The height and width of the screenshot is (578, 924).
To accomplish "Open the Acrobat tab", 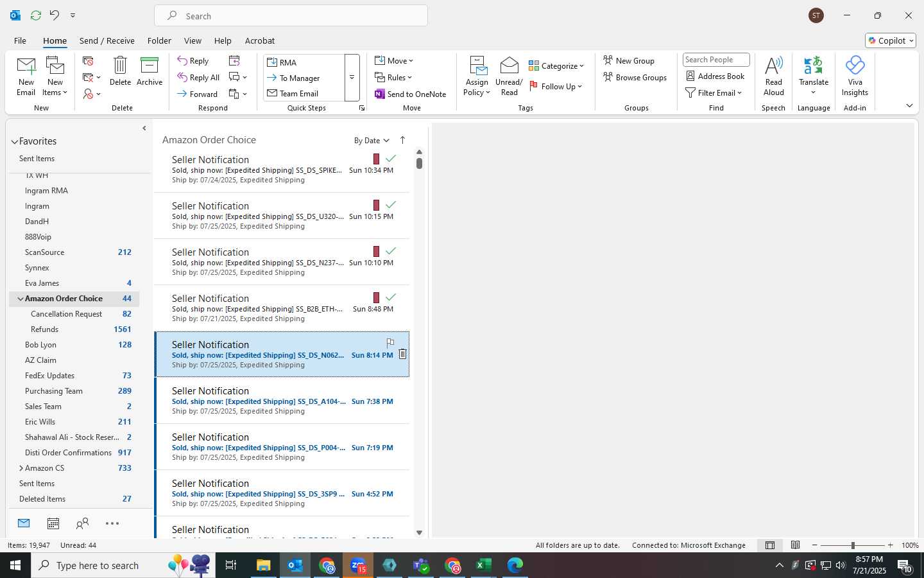I will pos(260,40).
